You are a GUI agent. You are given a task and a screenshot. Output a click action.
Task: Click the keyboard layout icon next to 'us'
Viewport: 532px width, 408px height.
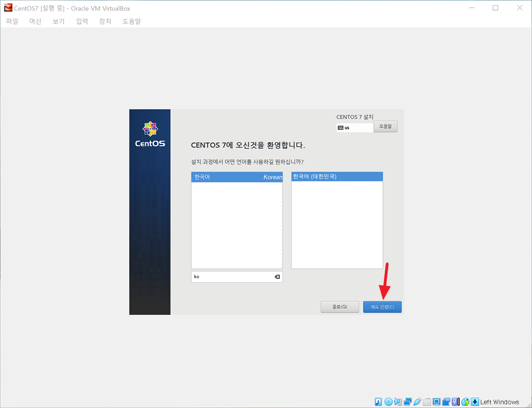point(340,128)
